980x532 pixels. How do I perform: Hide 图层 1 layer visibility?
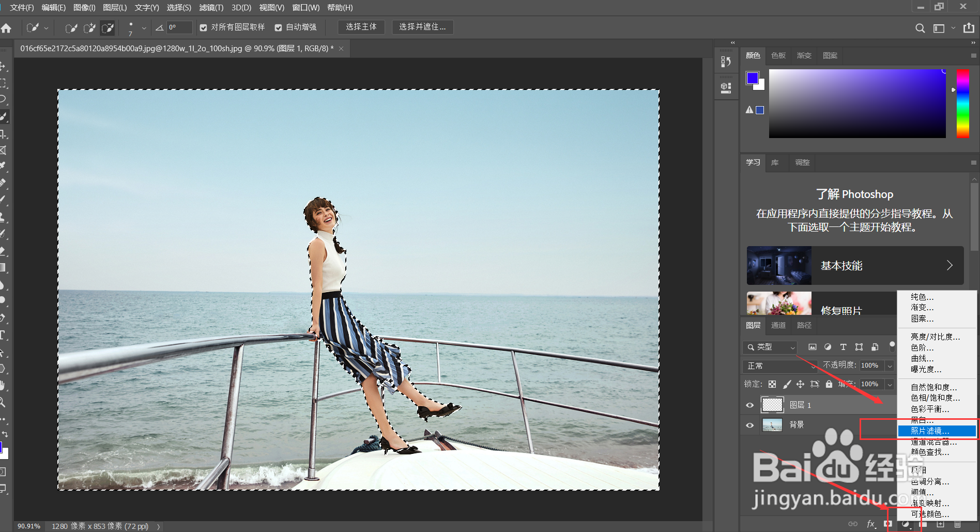click(750, 405)
